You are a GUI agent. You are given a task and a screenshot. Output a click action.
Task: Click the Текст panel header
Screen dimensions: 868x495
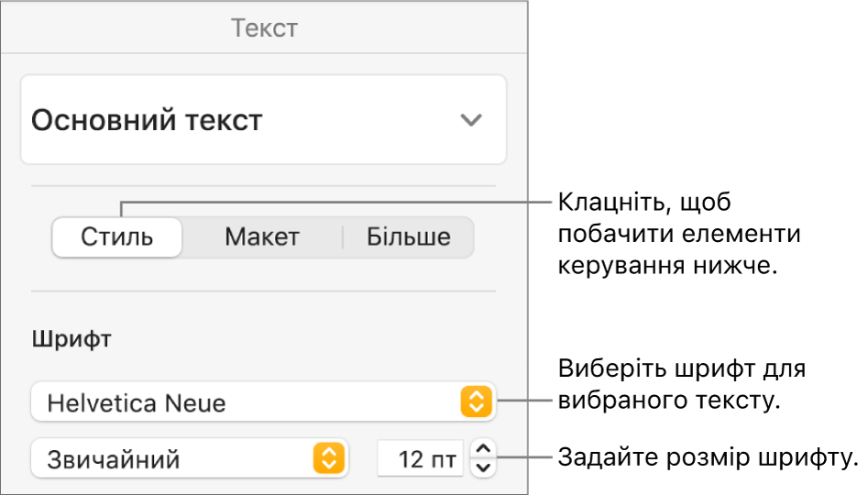[x=264, y=27]
